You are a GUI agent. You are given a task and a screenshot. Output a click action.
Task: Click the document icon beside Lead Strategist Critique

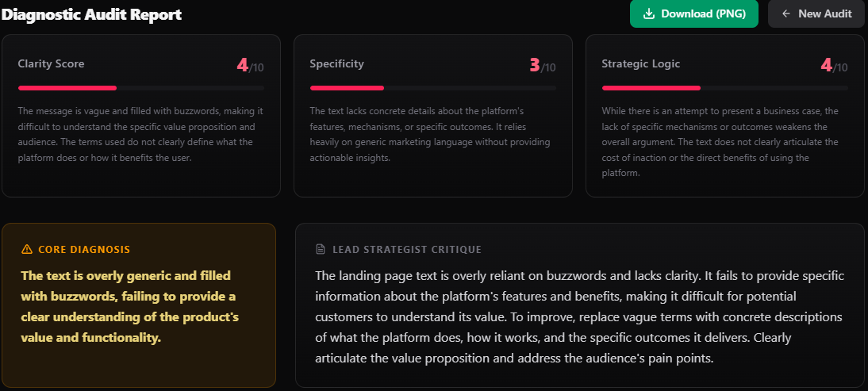(321, 249)
